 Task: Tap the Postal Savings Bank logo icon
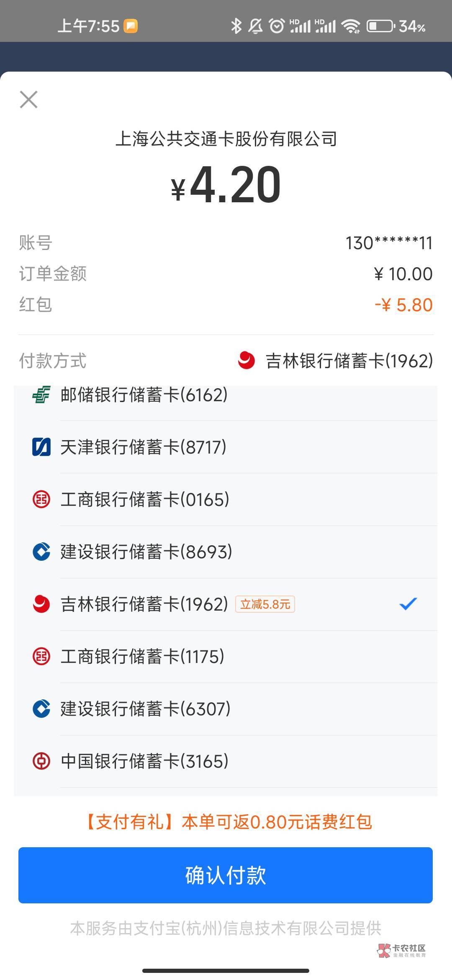pos(41,395)
